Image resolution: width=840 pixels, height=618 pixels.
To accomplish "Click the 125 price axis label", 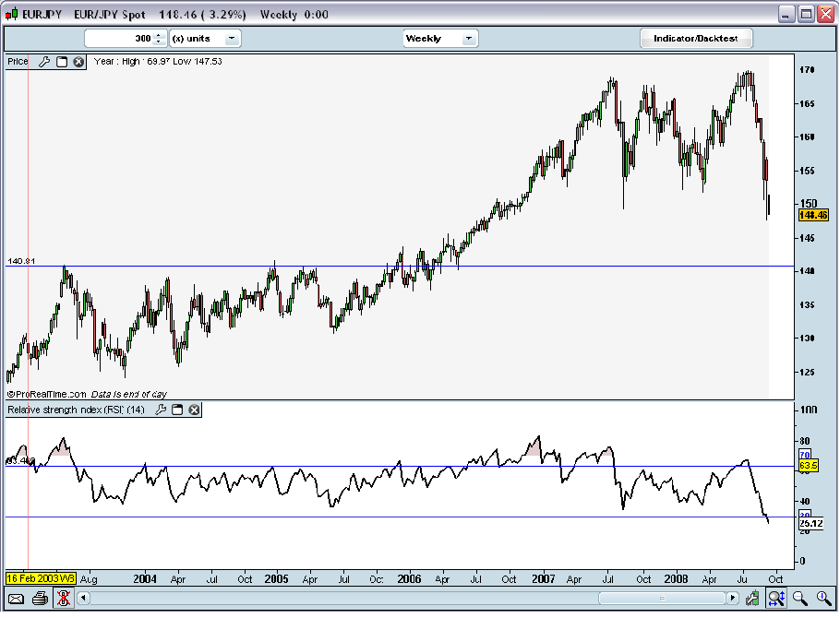I will click(807, 373).
